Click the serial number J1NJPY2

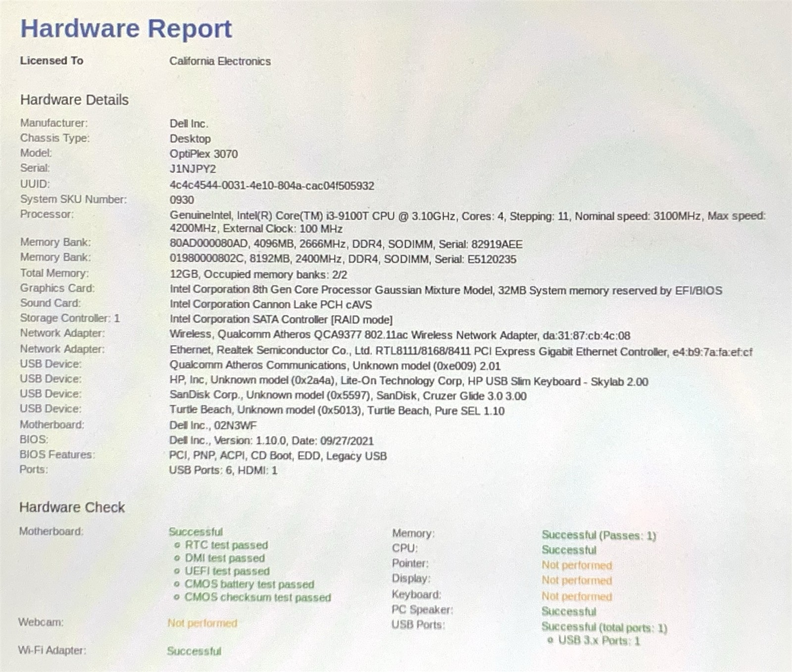(x=193, y=169)
